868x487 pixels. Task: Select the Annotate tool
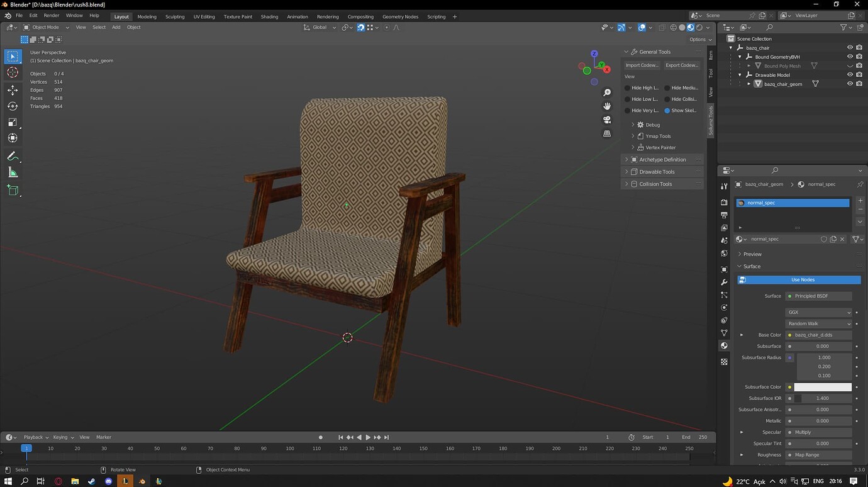click(x=13, y=156)
